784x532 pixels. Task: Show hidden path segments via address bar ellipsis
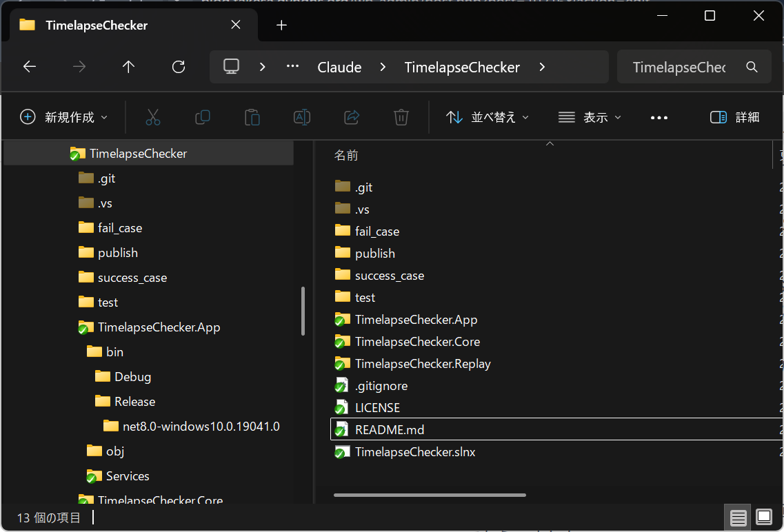click(x=292, y=66)
